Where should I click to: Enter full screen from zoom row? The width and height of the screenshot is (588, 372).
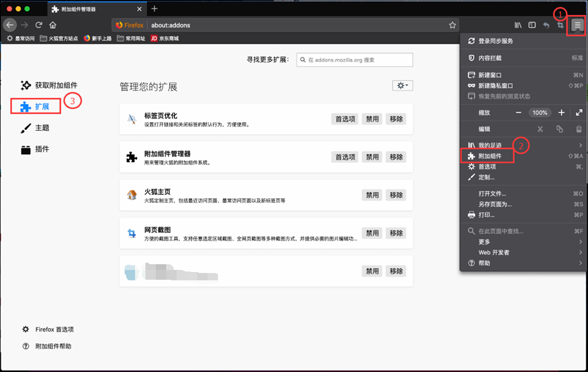point(579,112)
